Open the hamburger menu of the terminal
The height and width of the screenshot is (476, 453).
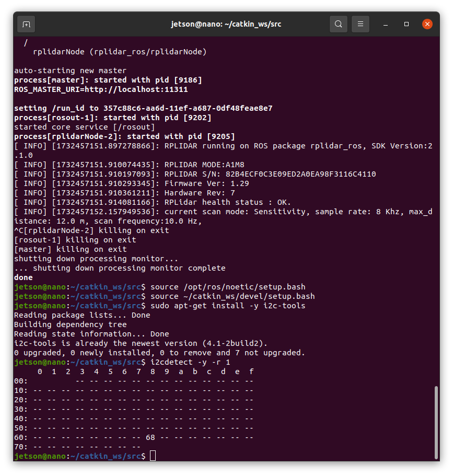tap(361, 24)
